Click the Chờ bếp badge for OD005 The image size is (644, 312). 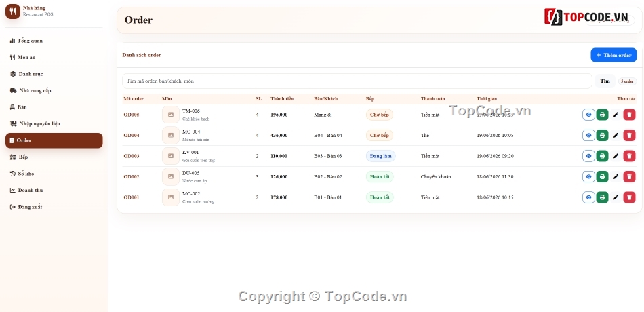(x=379, y=115)
